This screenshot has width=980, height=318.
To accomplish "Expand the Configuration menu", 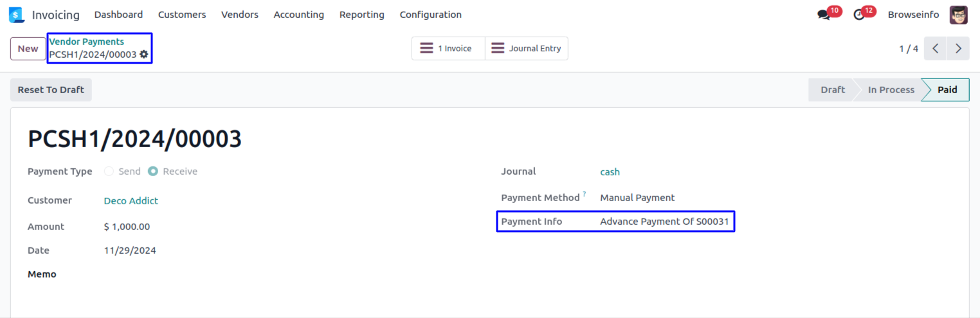I will pyautogui.click(x=430, y=15).
